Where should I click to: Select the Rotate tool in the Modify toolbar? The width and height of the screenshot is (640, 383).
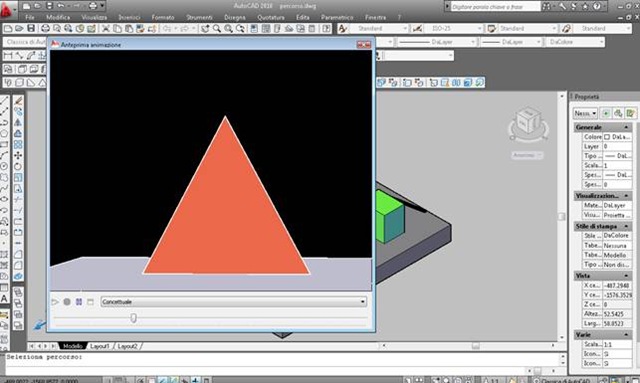click(x=18, y=167)
